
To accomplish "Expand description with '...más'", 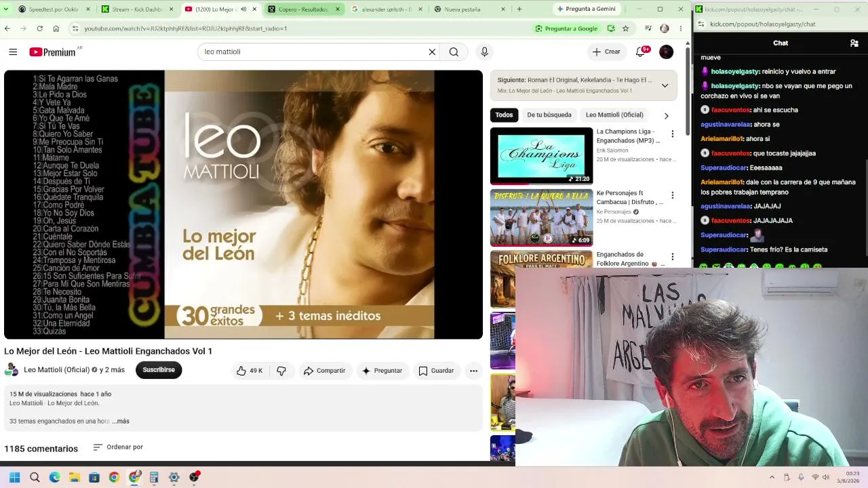I will 121,421.
